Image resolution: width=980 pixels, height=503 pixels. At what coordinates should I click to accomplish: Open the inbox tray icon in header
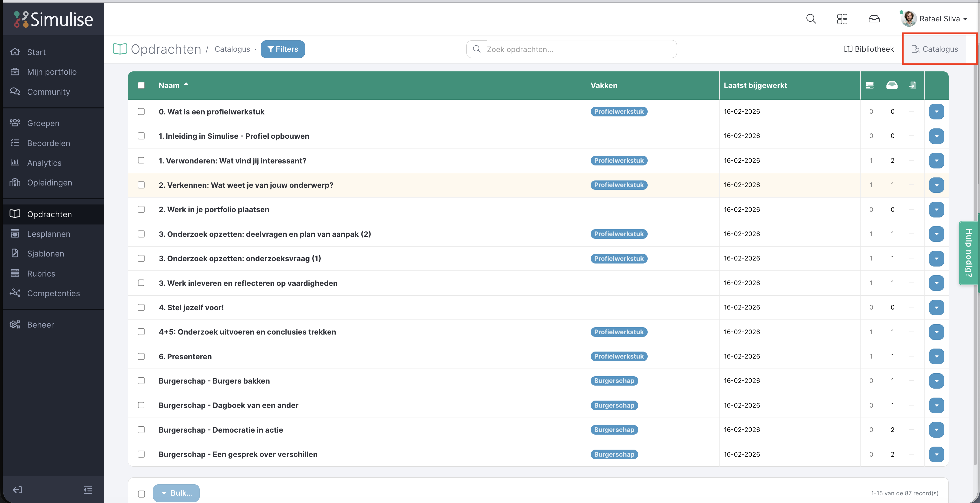(874, 19)
